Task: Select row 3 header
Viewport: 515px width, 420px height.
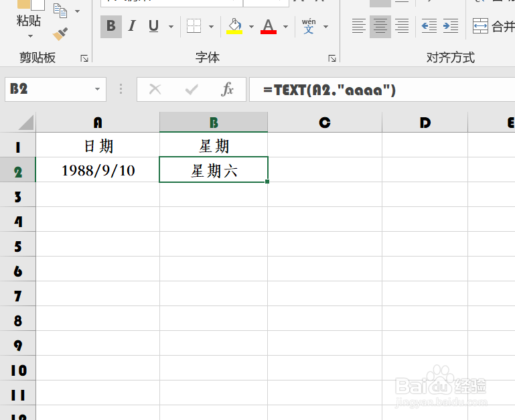Action: [17, 194]
